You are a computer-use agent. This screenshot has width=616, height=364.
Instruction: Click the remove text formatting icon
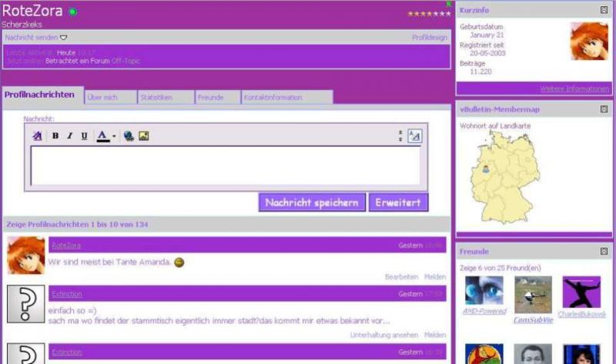37,136
